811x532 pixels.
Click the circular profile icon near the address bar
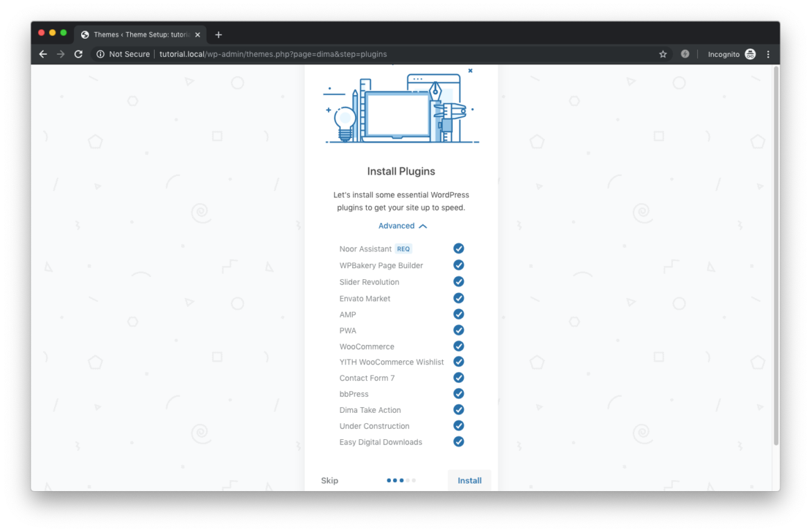[685, 53]
